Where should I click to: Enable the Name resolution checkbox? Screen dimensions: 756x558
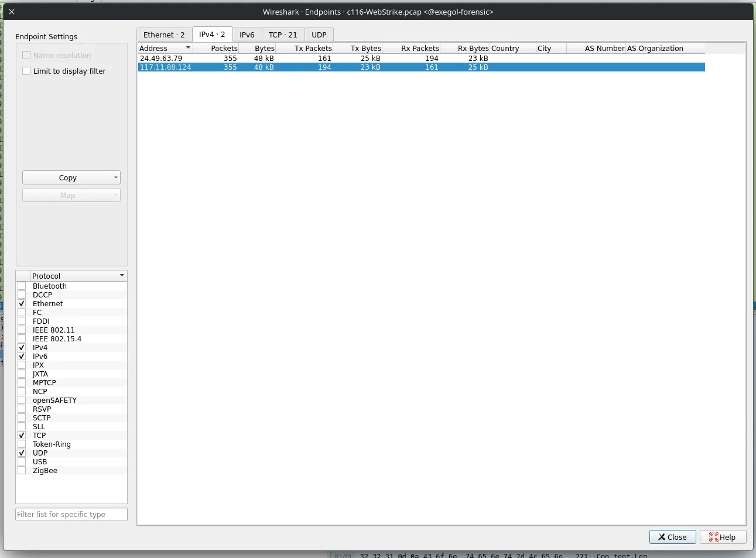(x=26, y=56)
